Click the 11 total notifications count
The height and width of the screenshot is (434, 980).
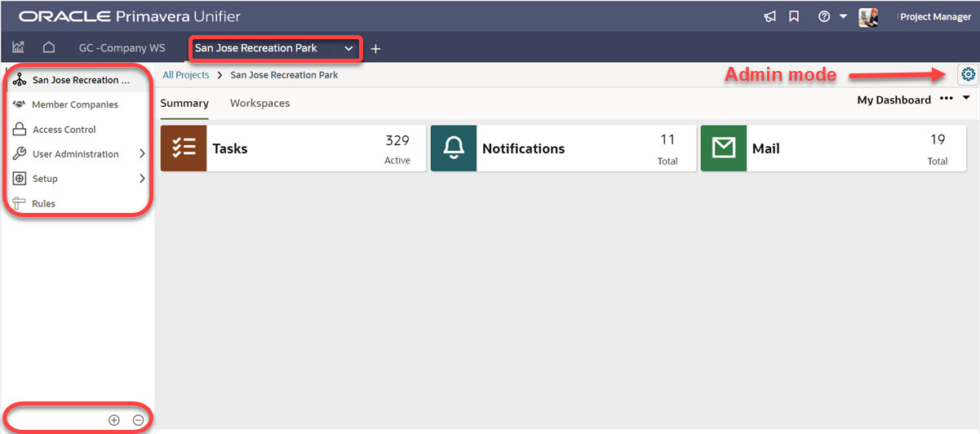tap(668, 141)
